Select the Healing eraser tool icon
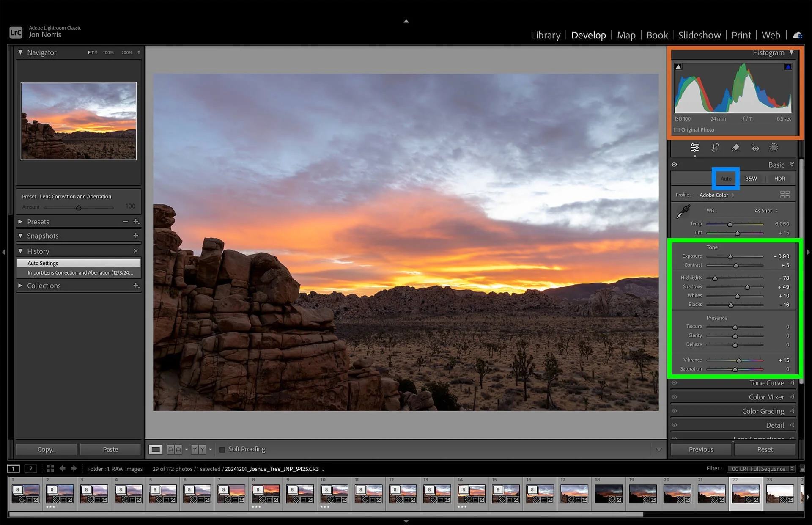The image size is (812, 525). [735, 148]
